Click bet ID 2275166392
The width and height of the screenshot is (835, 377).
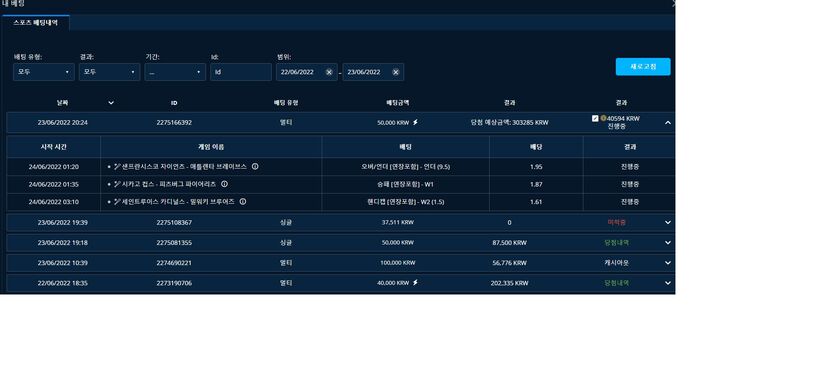coord(174,122)
